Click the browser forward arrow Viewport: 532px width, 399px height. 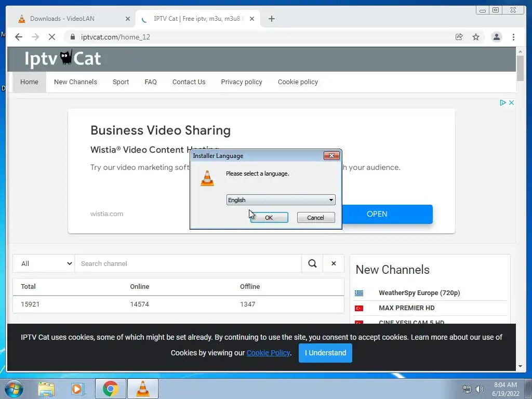pos(35,37)
